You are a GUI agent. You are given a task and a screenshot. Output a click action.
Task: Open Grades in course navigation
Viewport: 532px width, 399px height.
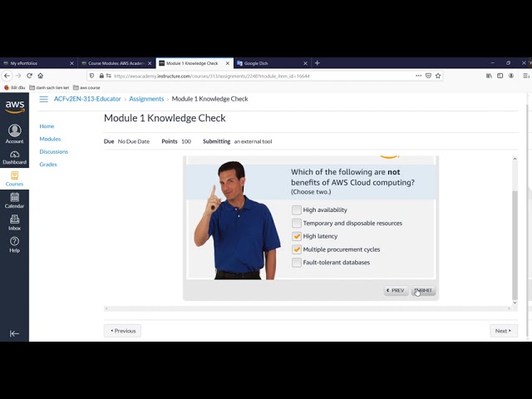point(48,165)
